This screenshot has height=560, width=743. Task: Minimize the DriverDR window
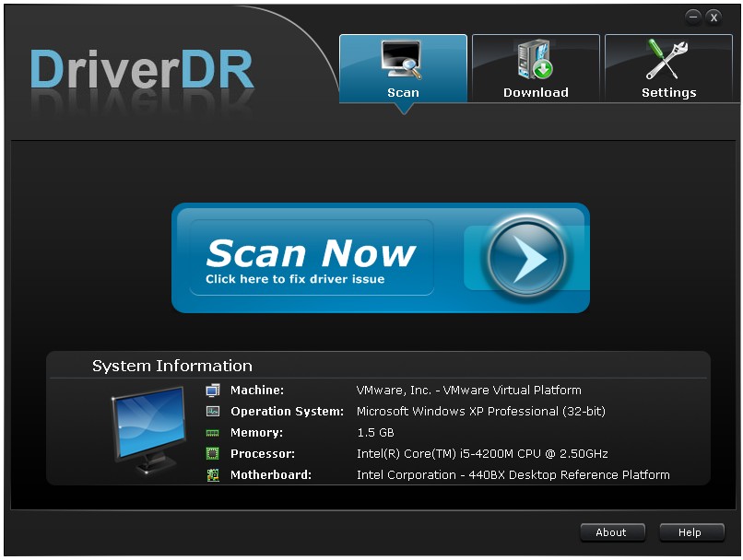coord(693,17)
